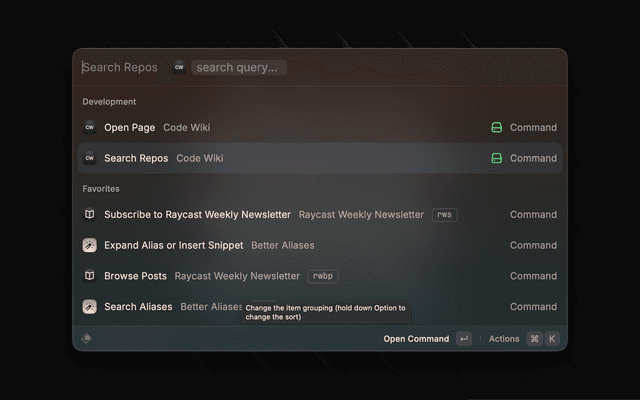Click Code Wiki icon beside Search Repos row
Image resolution: width=640 pixels, height=400 pixels.
[89, 158]
